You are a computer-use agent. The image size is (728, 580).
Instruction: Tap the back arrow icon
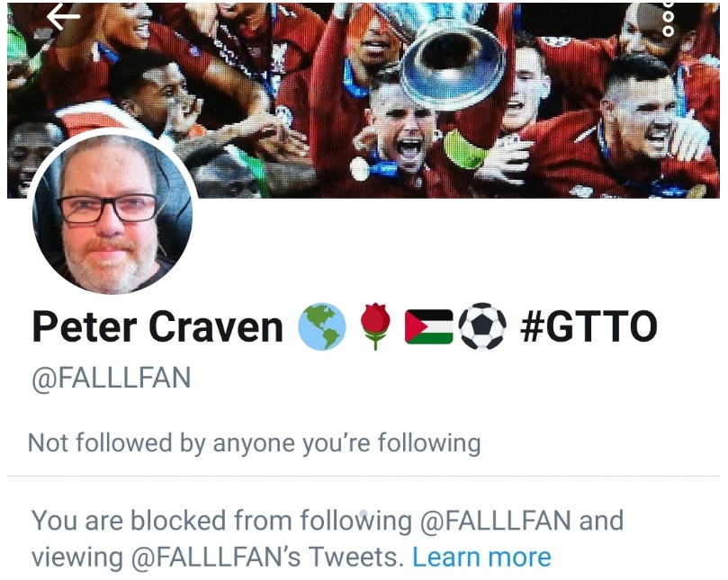point(64,17)
